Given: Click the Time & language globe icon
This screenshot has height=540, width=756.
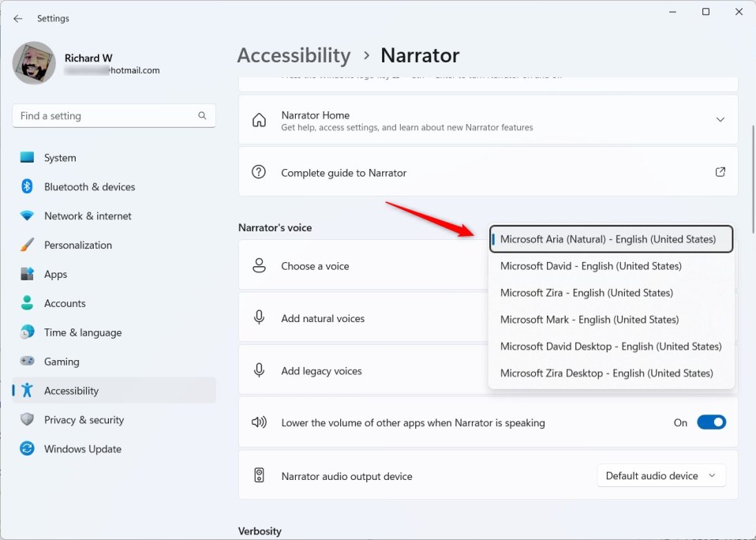Looking at the screenshot, I should point(27,332).
